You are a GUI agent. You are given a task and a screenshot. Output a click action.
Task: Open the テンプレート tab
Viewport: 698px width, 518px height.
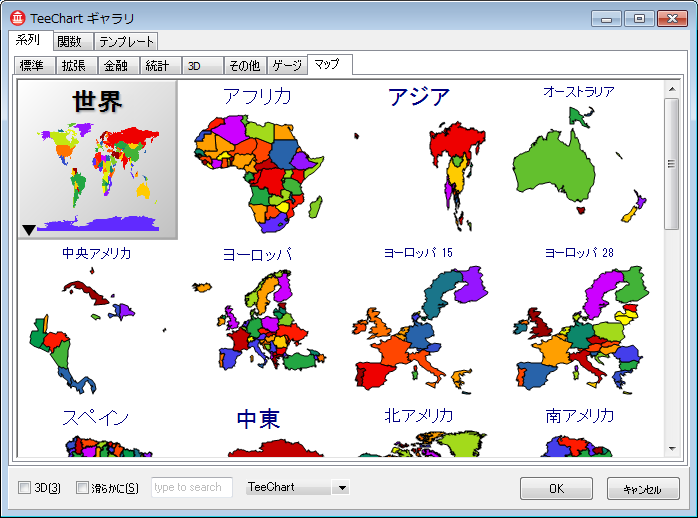[126, 42]
